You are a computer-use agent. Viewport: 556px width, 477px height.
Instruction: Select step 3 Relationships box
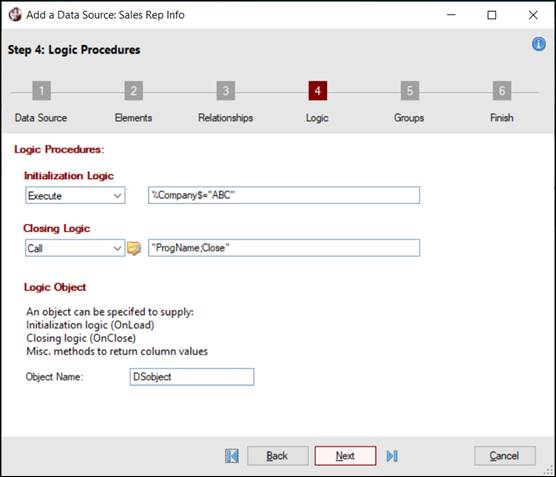[226, 91]
